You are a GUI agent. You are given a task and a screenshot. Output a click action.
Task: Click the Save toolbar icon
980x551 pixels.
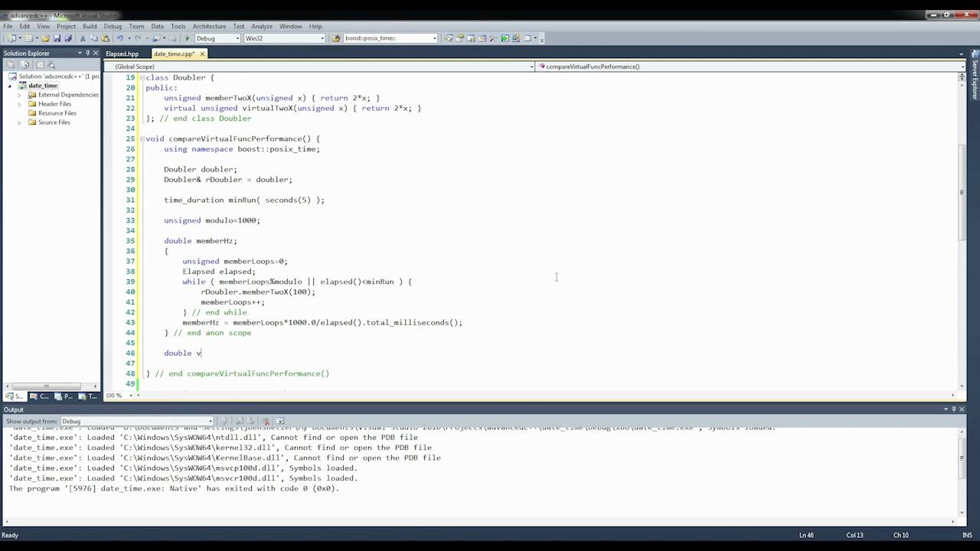[x=57, y=38]
